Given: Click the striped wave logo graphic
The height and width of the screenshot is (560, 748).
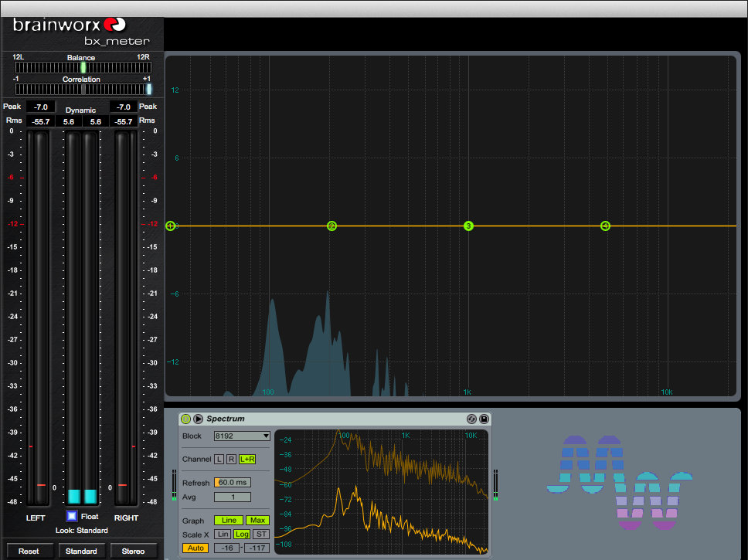Looking at the screenshot, I should [619, 482].
